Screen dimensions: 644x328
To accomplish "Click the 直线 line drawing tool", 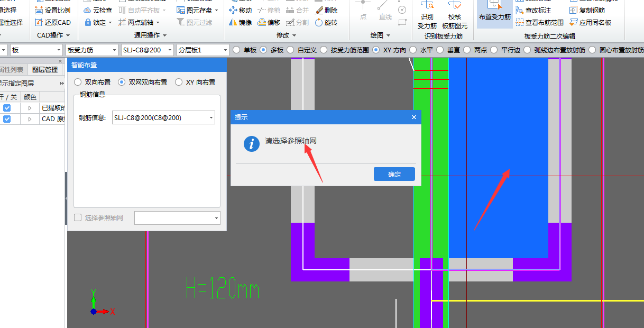I will pyautogui.click(x=385, y=12).
